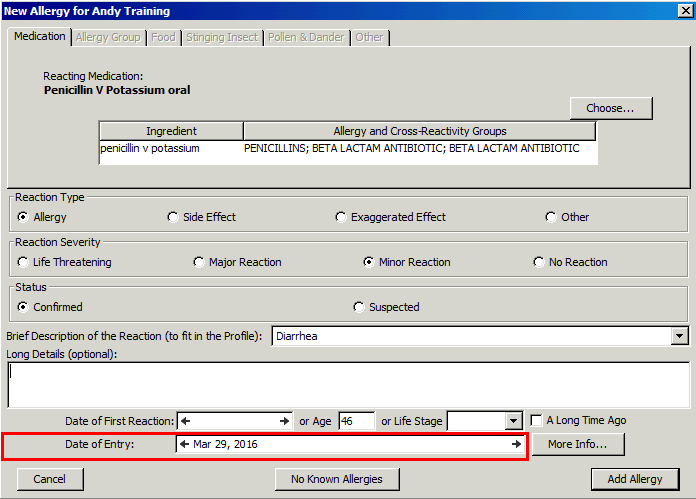Click right arrow in Date of Entry field
The width and height of the screenshot is (696, 499).
pyautogui.click(x=516, y=444)
